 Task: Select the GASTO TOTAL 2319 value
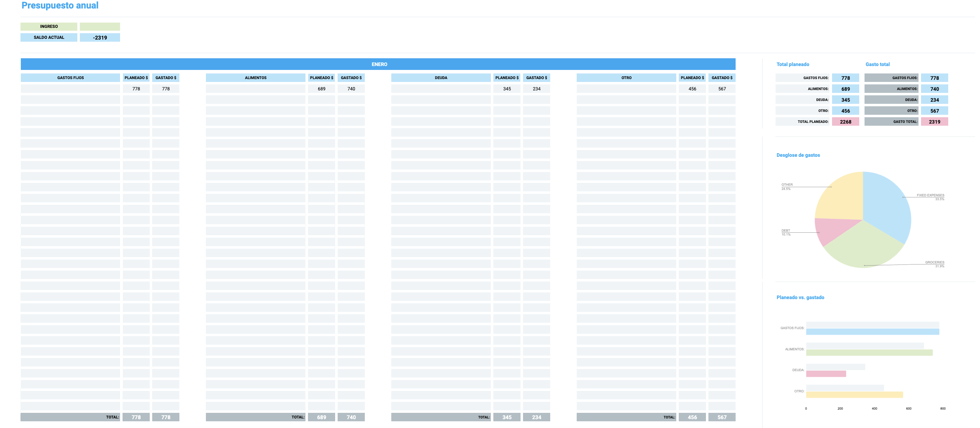coord(934,122)
